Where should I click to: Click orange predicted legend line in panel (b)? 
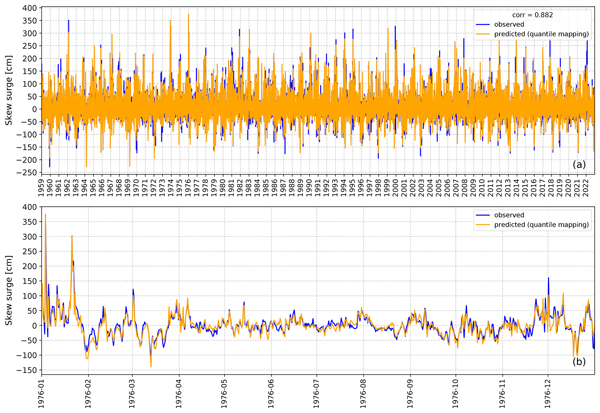[x=483, y=225]
